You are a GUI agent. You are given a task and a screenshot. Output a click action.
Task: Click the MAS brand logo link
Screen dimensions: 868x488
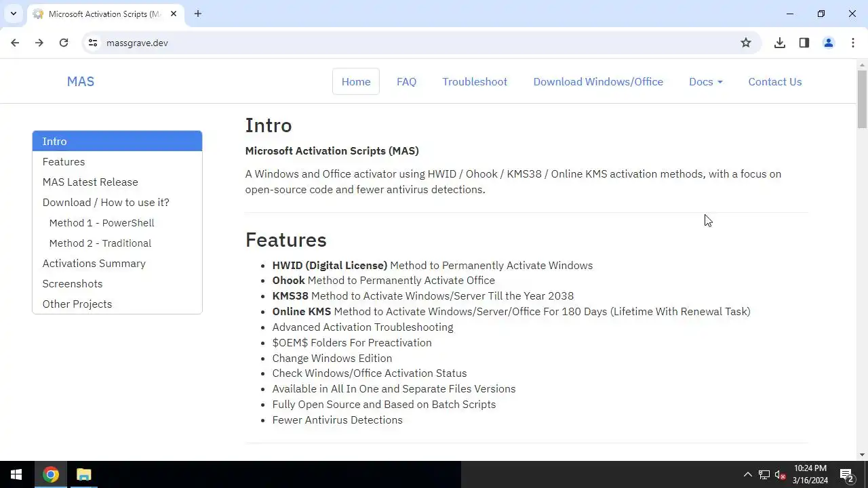(81, 81)
